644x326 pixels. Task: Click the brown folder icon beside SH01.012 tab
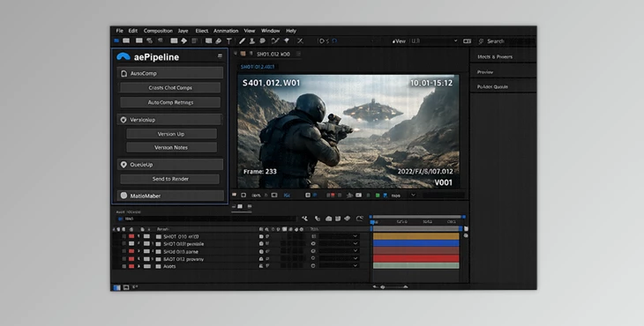click(x=243, y=54)
